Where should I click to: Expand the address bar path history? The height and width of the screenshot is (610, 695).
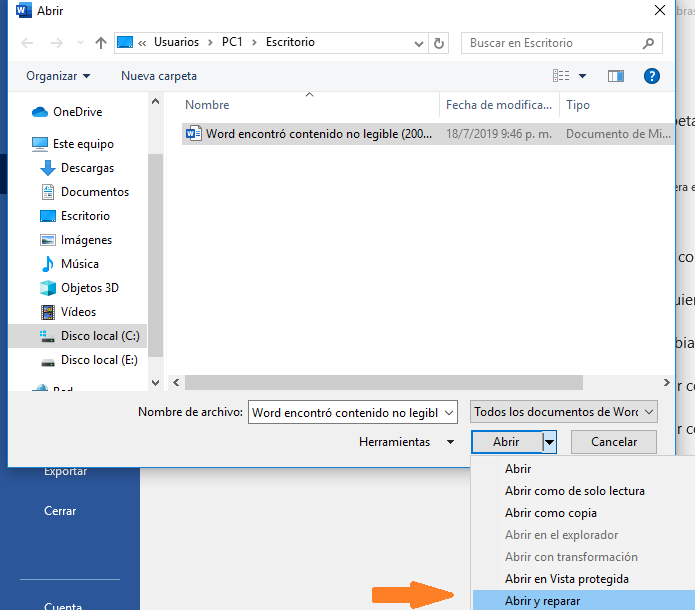pyautogui.click(x=418, y=43)
